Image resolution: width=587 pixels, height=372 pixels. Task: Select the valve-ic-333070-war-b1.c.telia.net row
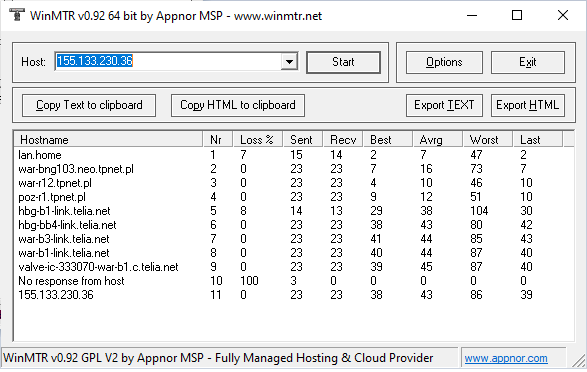294,267
